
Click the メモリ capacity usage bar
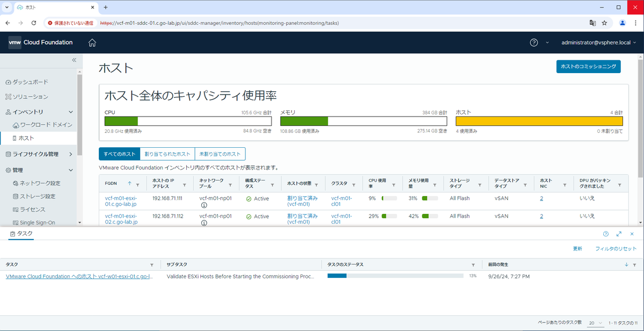click(363, 121)
